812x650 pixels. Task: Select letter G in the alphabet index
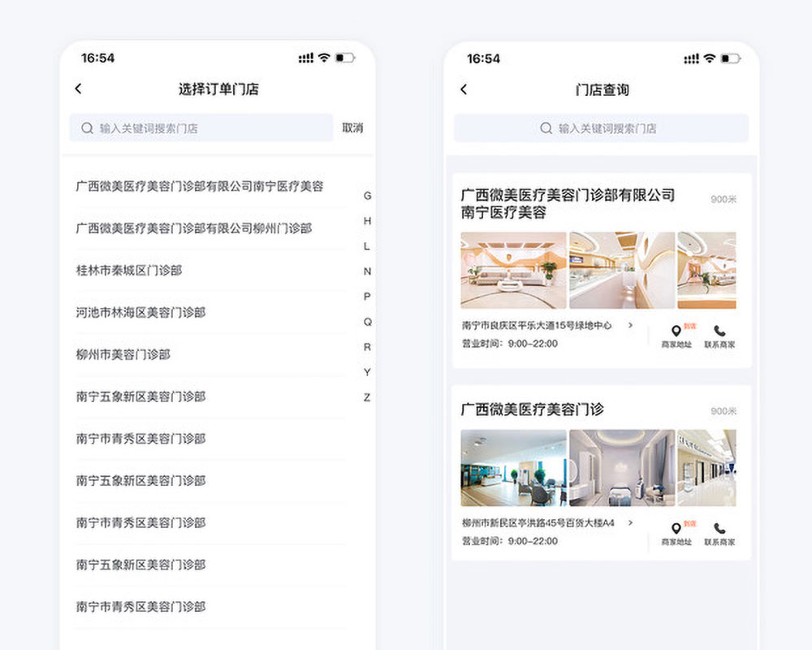click(366, 196)
